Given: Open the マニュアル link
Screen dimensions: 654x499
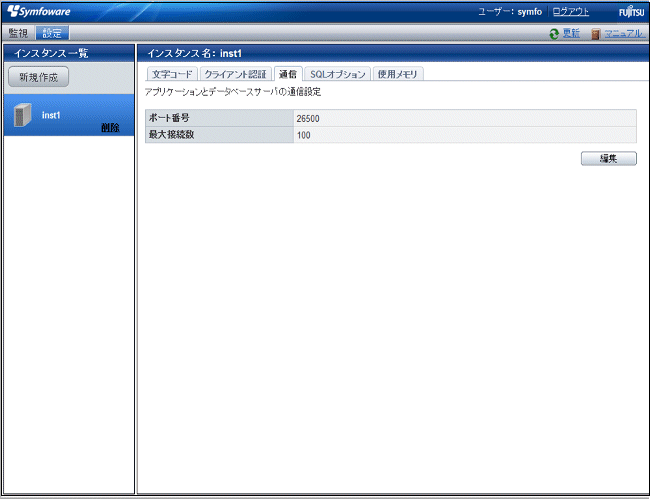Looking at the screenshot, I should click(623, 33).
